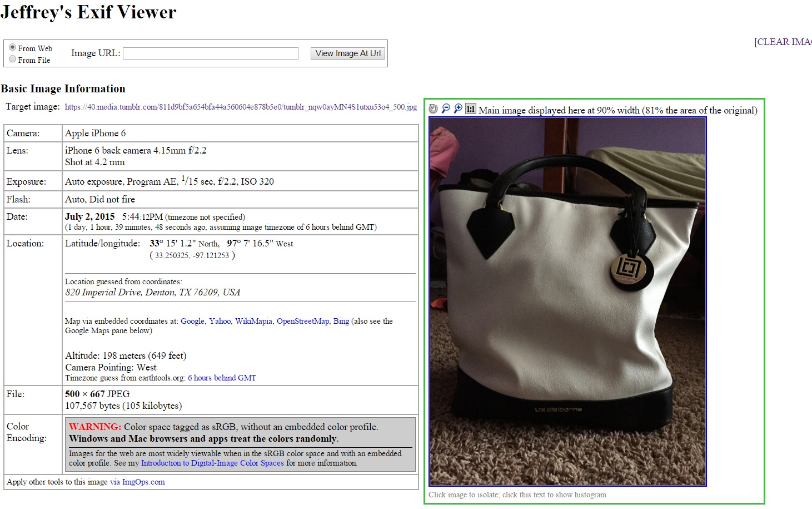Click the Image URL text field

[x=211, y=53]
